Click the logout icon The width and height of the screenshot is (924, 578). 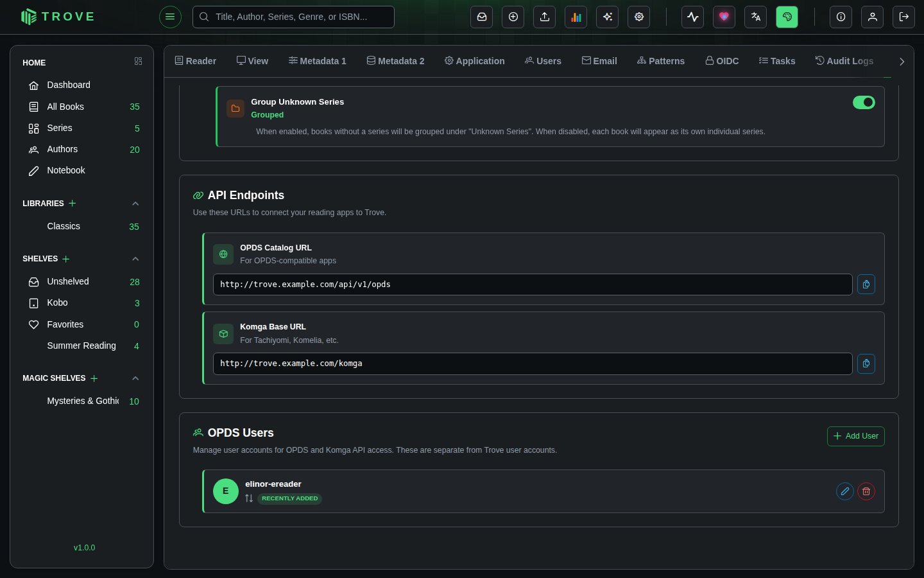(x=904, y=17)
